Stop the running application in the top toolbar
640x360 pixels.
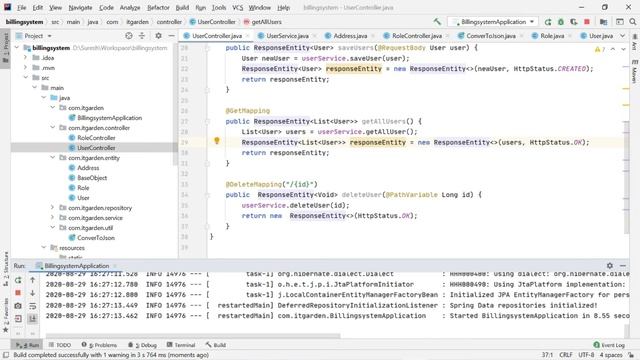(587, 22)
